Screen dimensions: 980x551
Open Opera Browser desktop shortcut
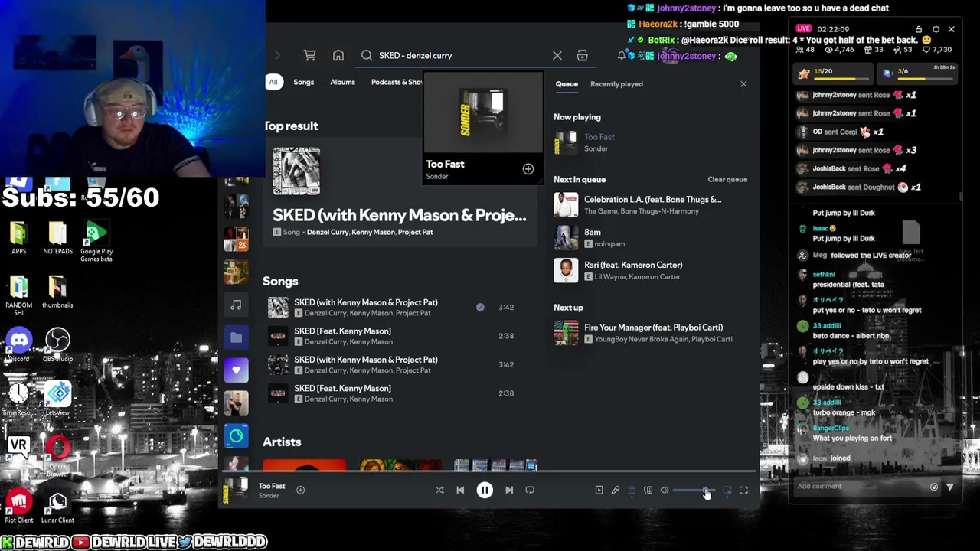click(x=57, y=453)
